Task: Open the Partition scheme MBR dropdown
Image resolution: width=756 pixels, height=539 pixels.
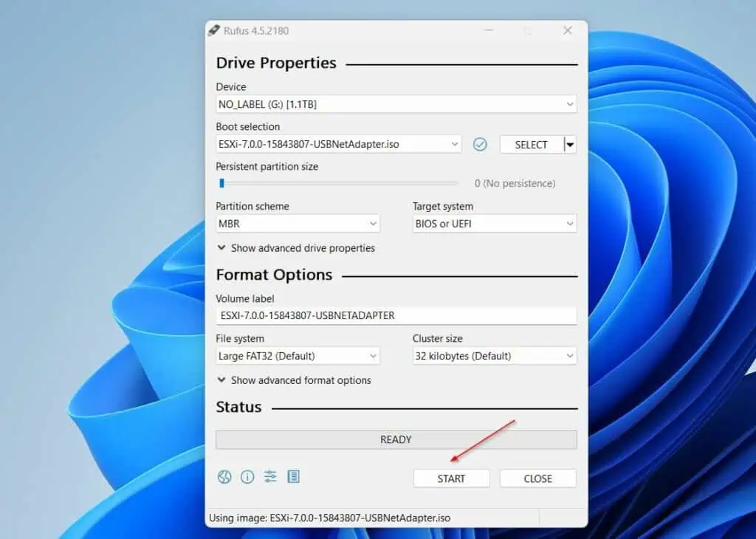Action: (298, 224)
